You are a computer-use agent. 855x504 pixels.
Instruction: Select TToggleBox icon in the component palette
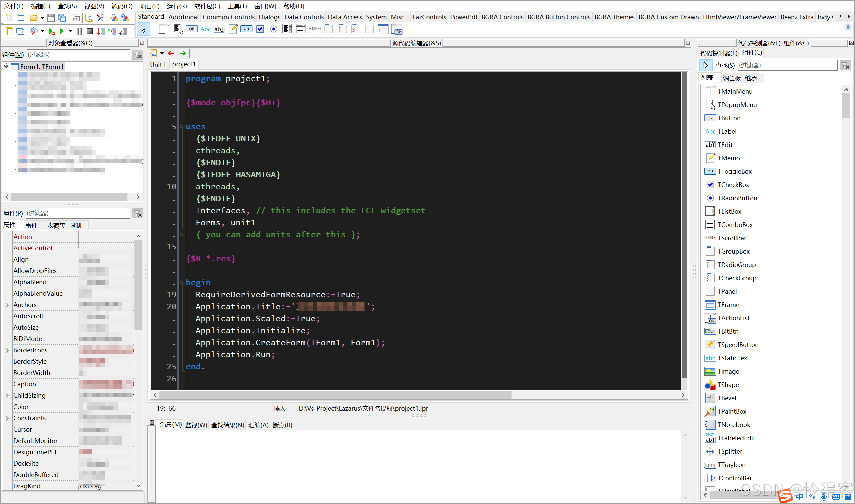tap(246, 29)
